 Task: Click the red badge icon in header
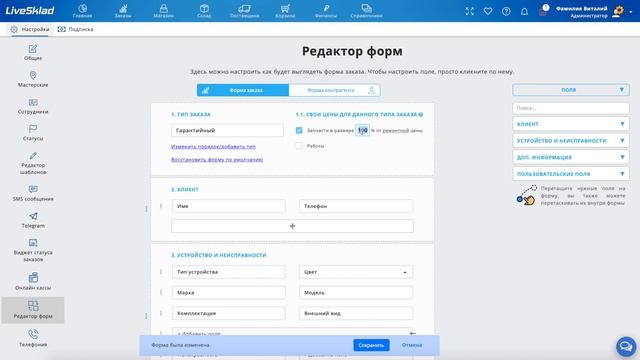click(543, 11)
